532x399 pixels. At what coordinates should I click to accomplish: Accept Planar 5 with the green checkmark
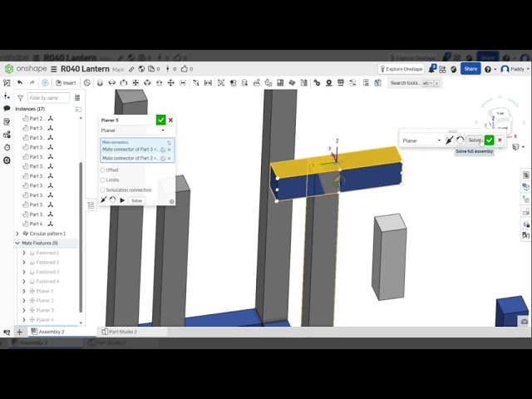pyautogui.click(x=160, y=120)
